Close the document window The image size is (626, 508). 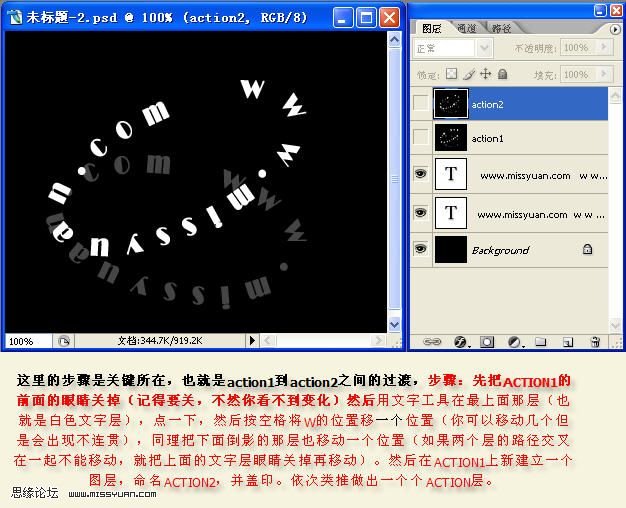click(389, 18)
